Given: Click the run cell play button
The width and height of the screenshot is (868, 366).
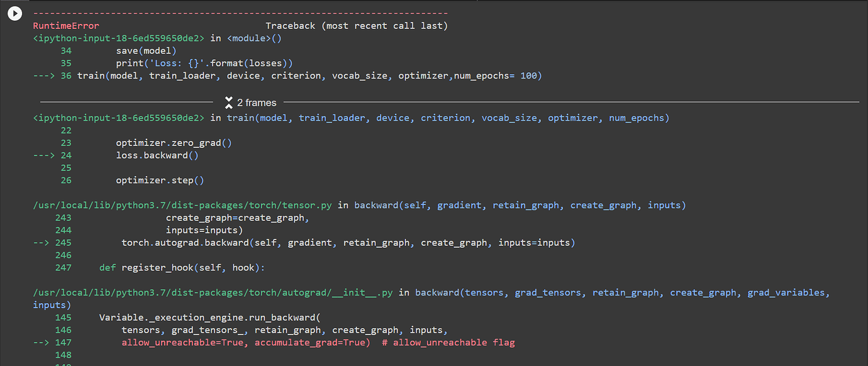Looking at the screenshot, I should tap(14, 13).
